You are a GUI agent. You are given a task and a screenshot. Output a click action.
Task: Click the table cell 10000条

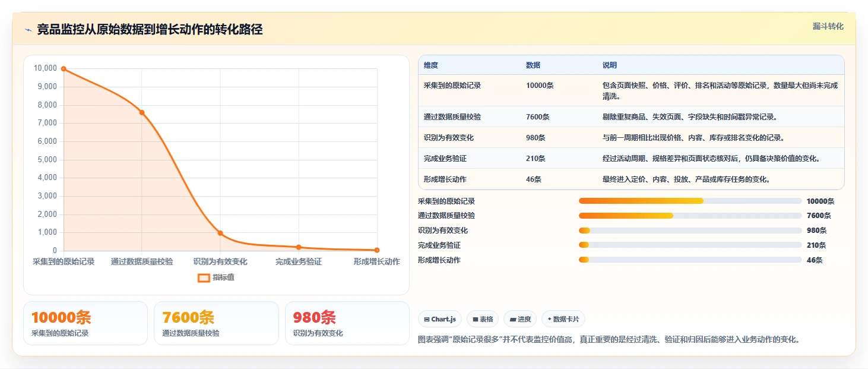(x=540, y=86)
